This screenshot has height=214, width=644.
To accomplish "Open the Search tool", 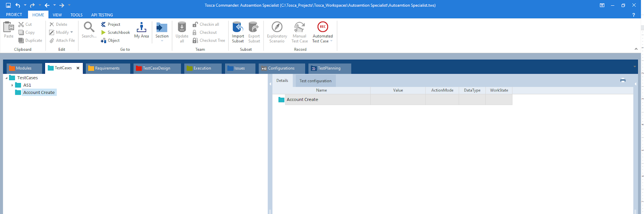I will click(89, 30).
